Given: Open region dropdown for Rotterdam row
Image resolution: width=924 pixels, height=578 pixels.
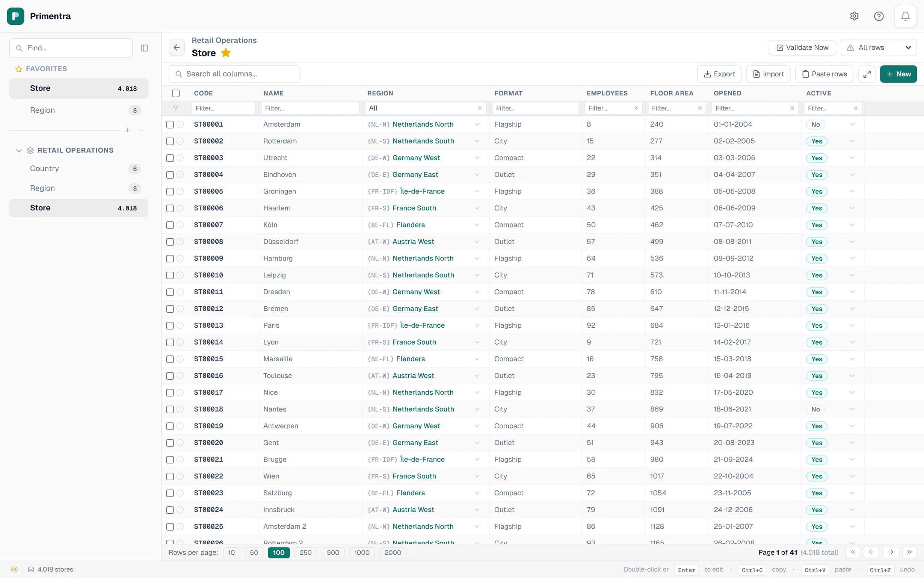Looking at the screenshot, I should click(x=477, y=141).
